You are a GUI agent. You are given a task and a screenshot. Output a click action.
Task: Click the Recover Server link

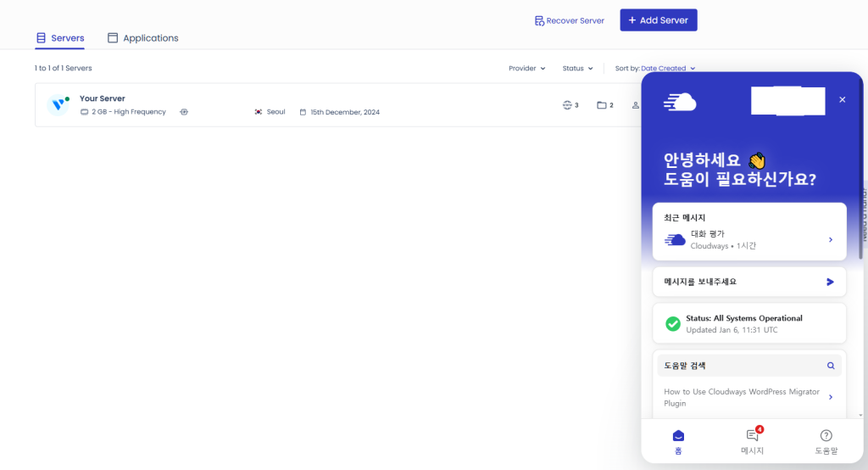[569, 20]
